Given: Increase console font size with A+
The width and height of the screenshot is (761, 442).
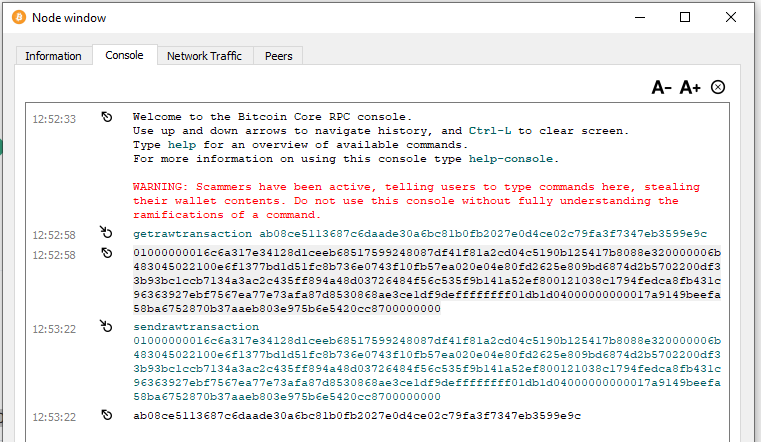Looking at the screenshot, I should pyautogui.click(x=690, y=87).
